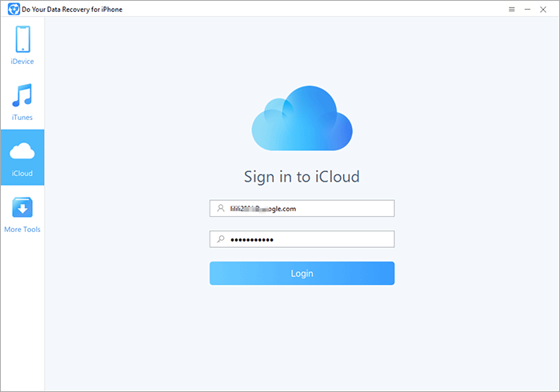Focus the password input field

point(302,239)
